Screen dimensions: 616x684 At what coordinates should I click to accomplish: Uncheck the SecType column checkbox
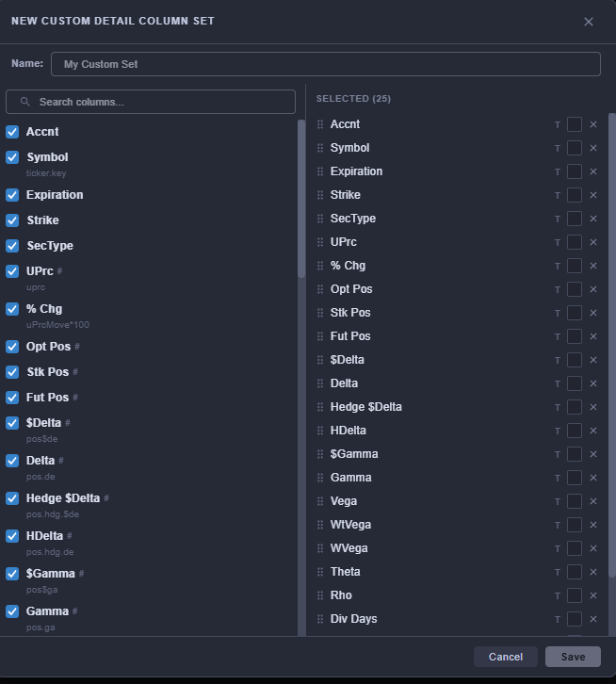[12, 246]
